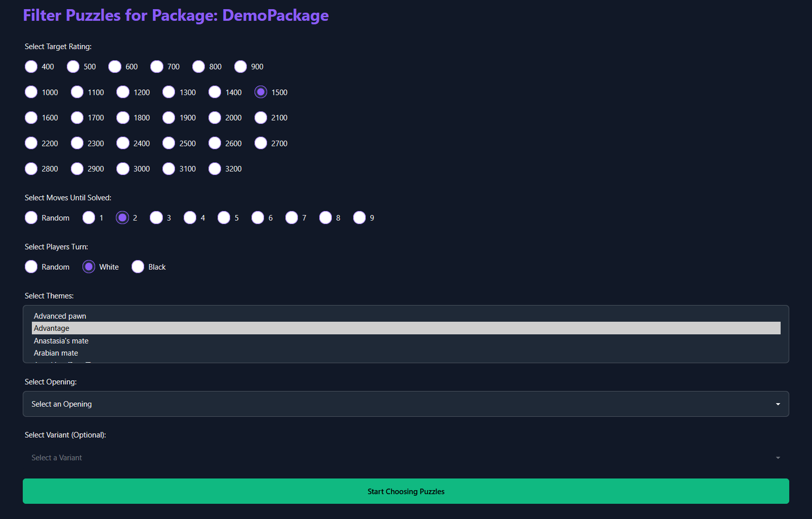The height and width of the screenshot is (519, 812).
Task: Choose the Arabian mate theme
Action: pos(56,353)
